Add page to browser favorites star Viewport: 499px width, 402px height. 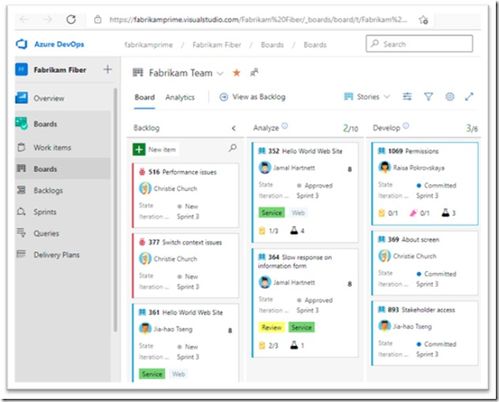click(423, 20)
